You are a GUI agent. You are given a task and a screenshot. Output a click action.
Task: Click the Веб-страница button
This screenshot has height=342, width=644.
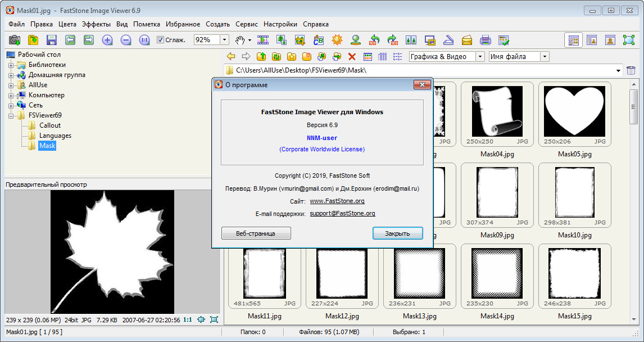click(x=256, y=233)
